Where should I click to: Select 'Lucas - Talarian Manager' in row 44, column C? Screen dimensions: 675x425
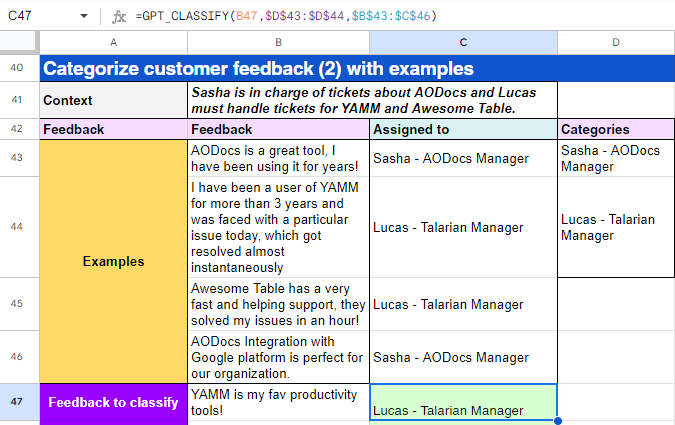coord(463,227)
